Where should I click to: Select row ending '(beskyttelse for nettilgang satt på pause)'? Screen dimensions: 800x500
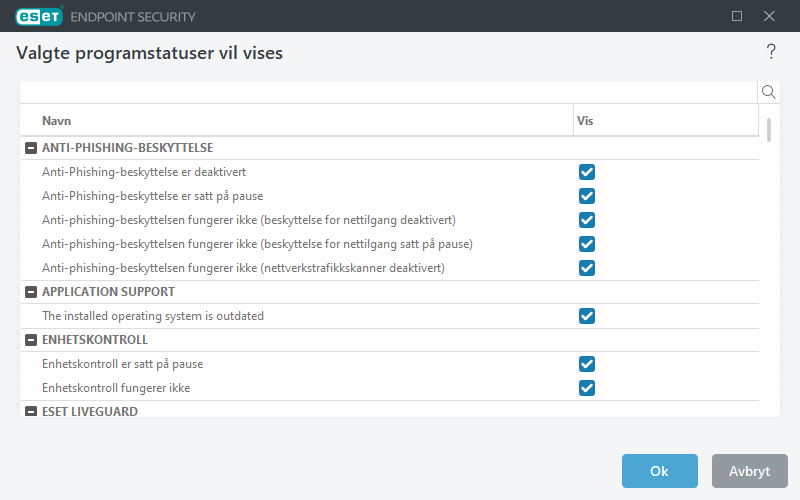click(390, 244)
